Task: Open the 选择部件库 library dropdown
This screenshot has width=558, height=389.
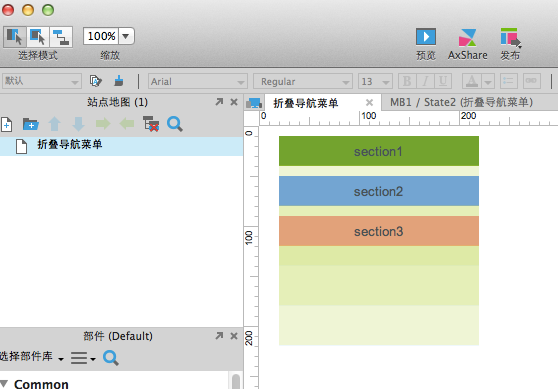Action: pos(32,357)
